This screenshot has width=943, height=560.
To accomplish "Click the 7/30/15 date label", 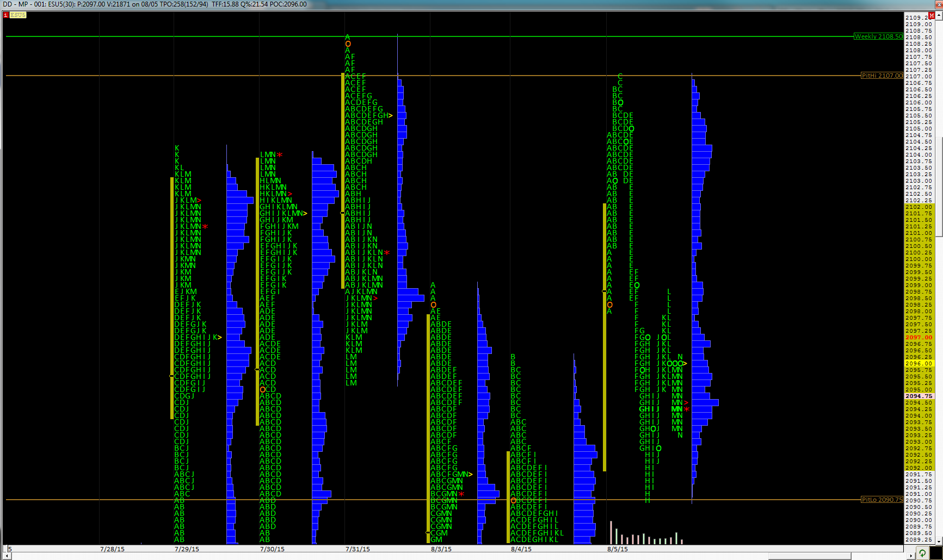I will click(272, 549).
